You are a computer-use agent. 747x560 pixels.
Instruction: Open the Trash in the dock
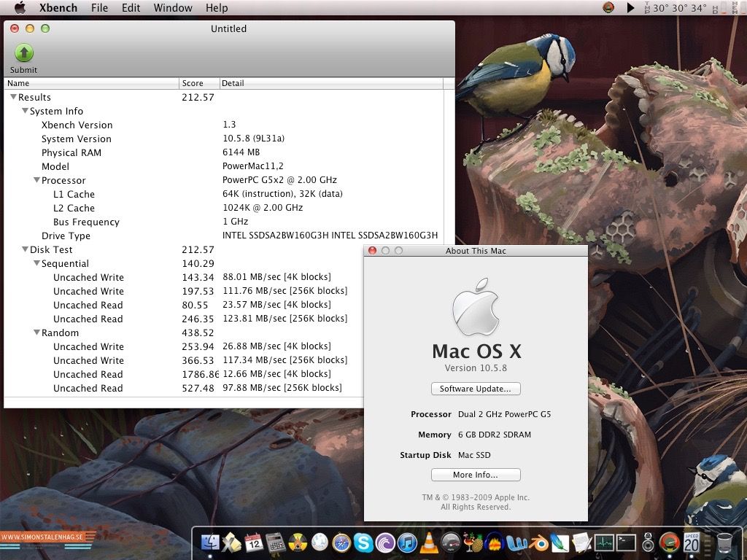[x=724, y=542]
